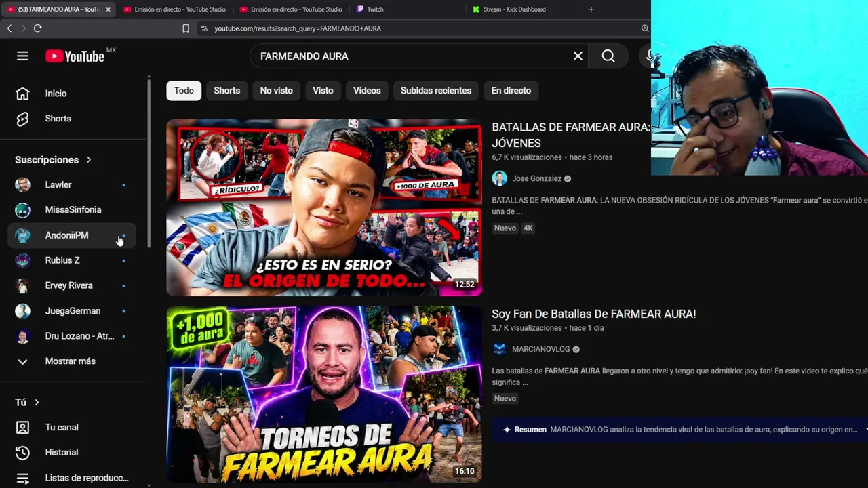Open Shorts in the sidebar
This screenshot has width=868, height=488.
(x=72, y=119)
